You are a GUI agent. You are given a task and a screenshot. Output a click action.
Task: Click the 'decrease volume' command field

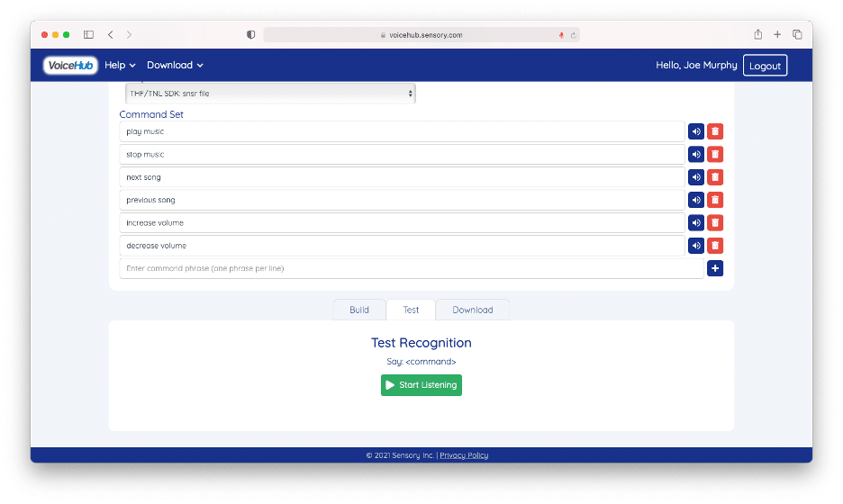[x=403, y=246]
